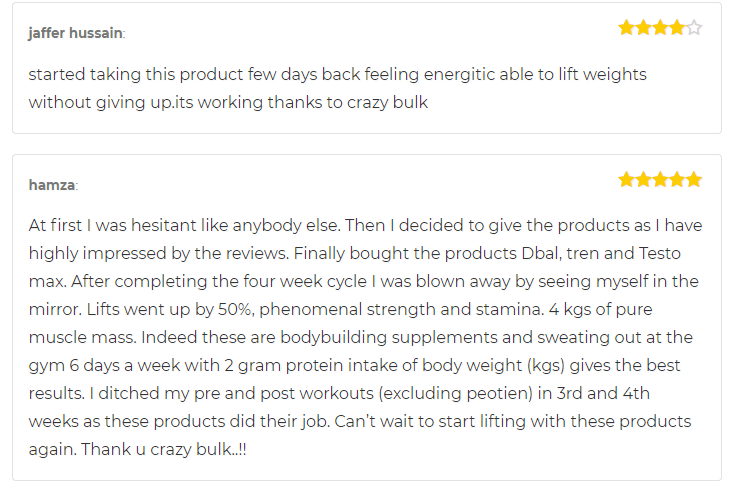Click "Thank u crazy bulk..!!" closing line
This screenshot has height=491, width=738.
[164, 449]
